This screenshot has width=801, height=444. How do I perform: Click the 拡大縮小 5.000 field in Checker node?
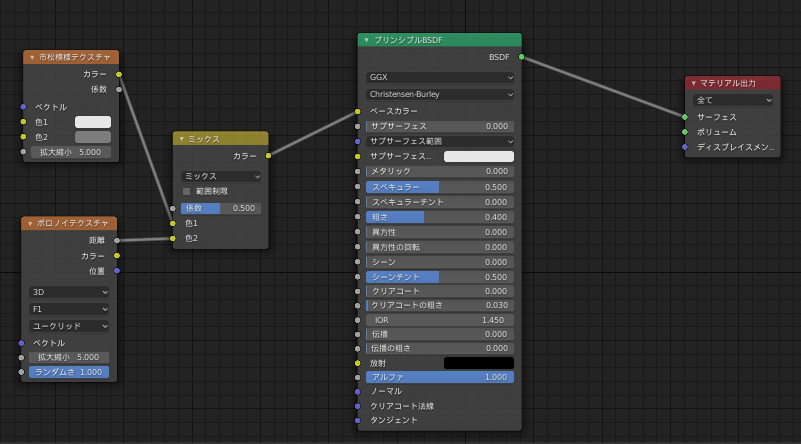(71, 152)
